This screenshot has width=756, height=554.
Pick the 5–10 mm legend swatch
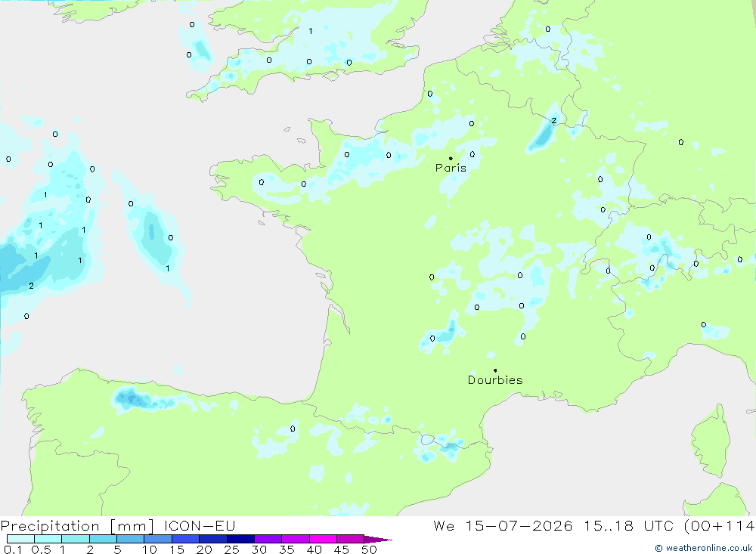click(x=131, y=539)
